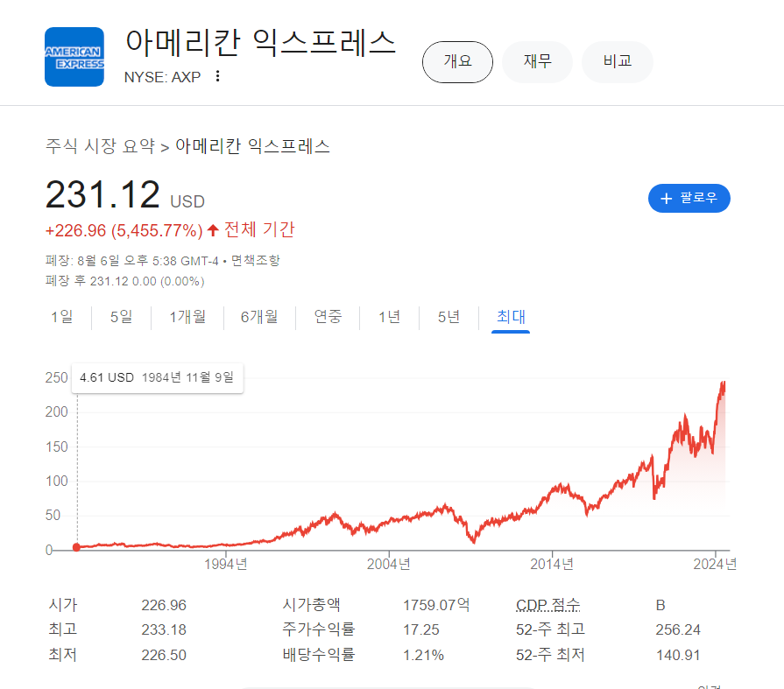Screen dimensions: 784x689
Task: Click the 팔로우 follow button
Action: [689, 199]
